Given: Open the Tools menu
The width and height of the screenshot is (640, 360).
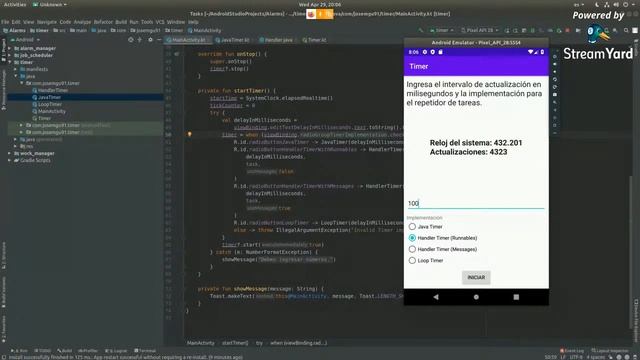Looking at the screenshot, I should tap(147, 22).
